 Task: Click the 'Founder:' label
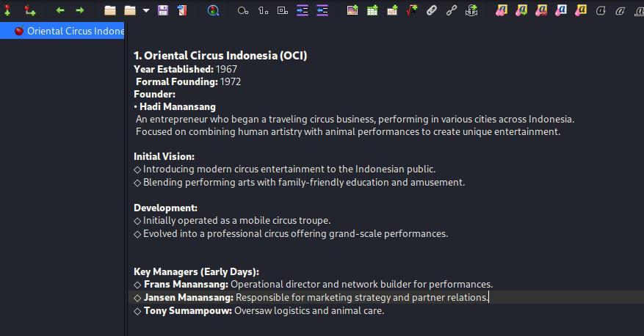pos(154,94)
